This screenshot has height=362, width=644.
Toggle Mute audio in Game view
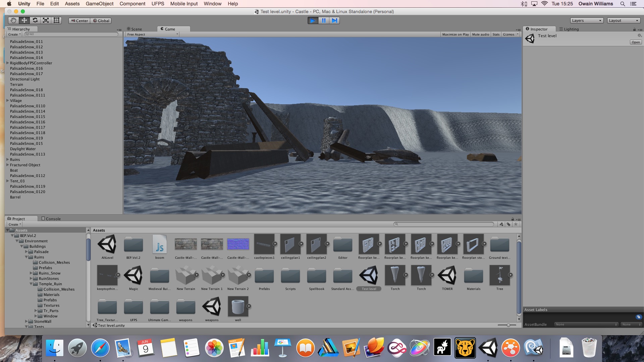coord(480,35)
